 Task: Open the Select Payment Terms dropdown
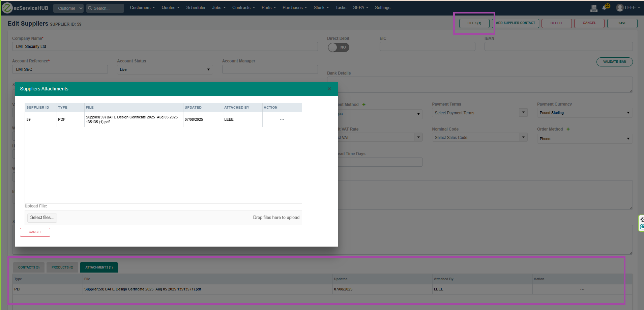(x=479, y=113)
